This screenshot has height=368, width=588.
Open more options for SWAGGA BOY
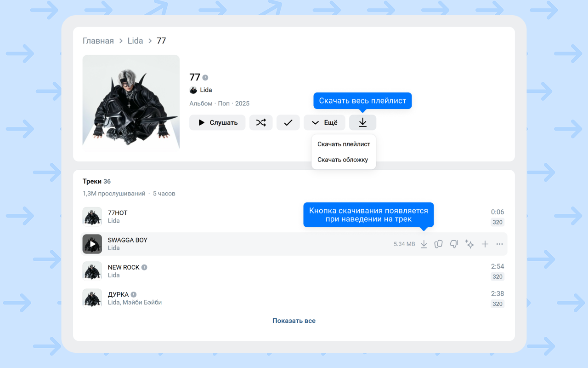click(x=500, y=244)
